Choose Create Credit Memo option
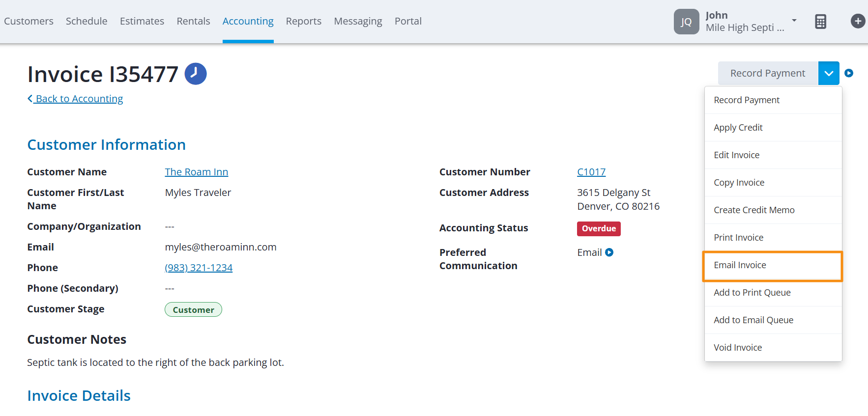The image size is (868, 416). (773, 210)
